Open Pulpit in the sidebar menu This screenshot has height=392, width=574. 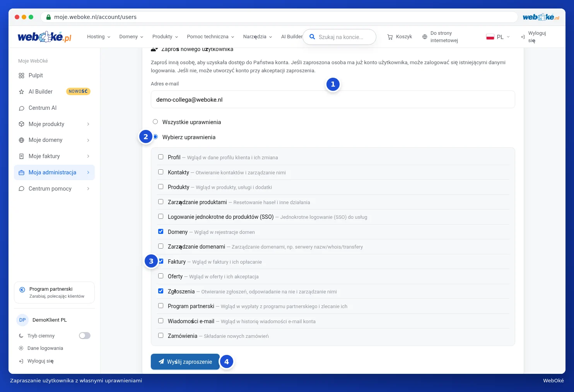click(x=54, y=75)
